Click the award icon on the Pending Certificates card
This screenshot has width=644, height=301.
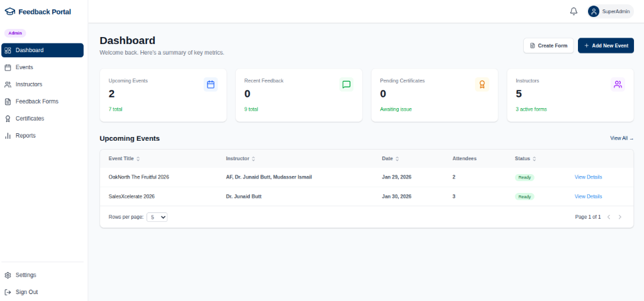click(x=482, y=85)
